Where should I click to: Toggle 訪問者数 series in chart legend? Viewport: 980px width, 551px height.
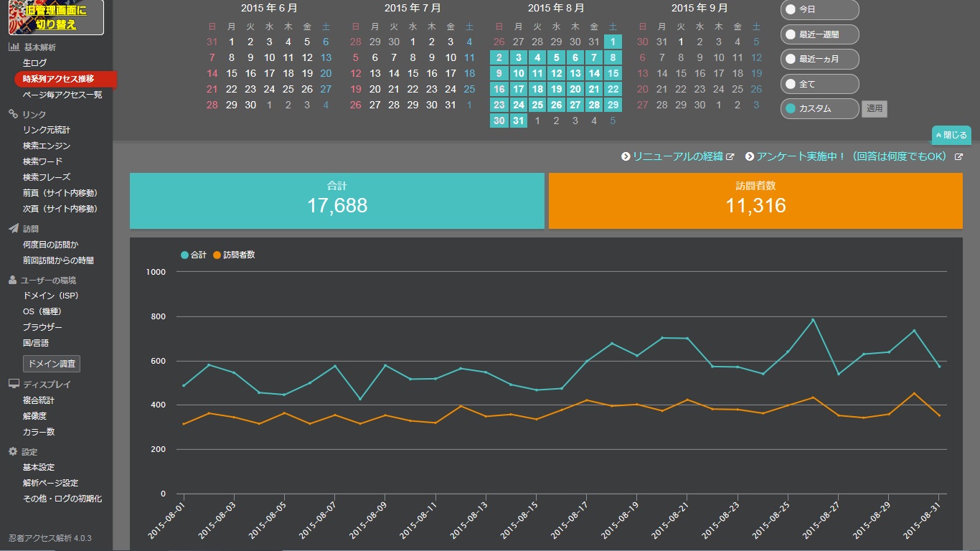tap(234, 255)
